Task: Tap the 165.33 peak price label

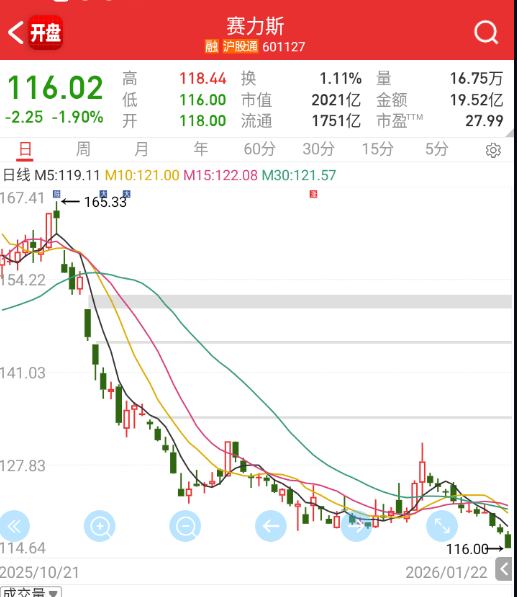Action: (x=105, y=202)
